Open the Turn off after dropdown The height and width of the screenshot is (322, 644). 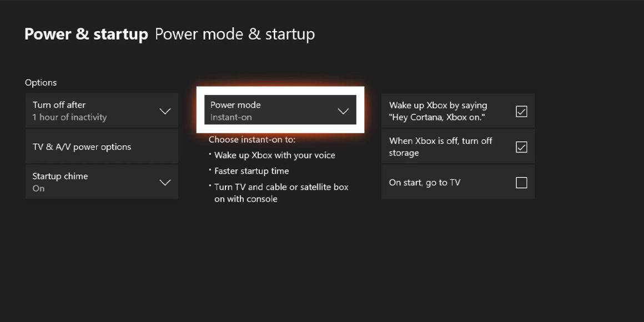click(x=102, y=111)
